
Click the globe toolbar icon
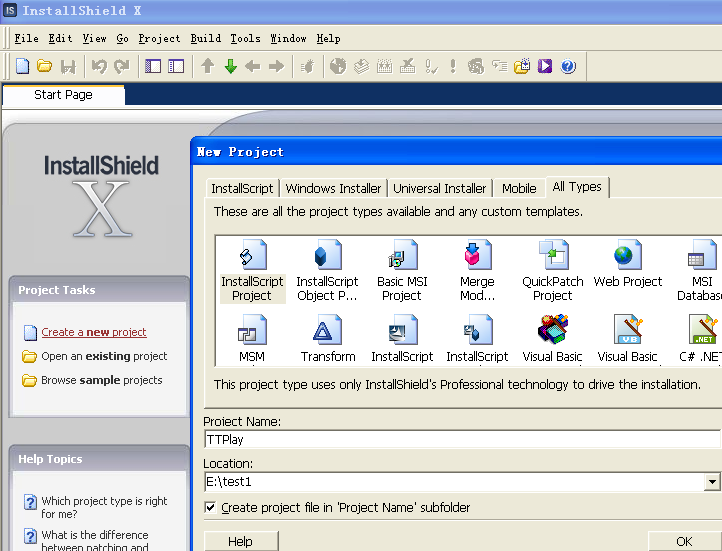pyautogui.click(x=338, y=66)
